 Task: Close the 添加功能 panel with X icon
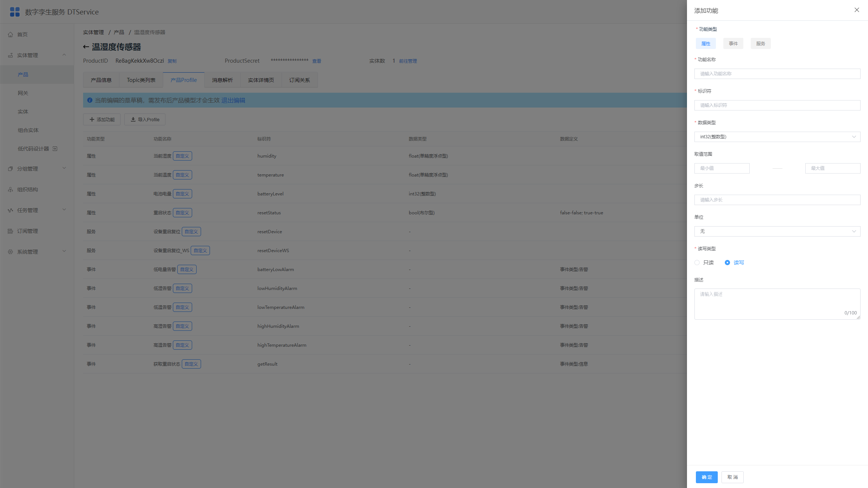pos(857,10)
